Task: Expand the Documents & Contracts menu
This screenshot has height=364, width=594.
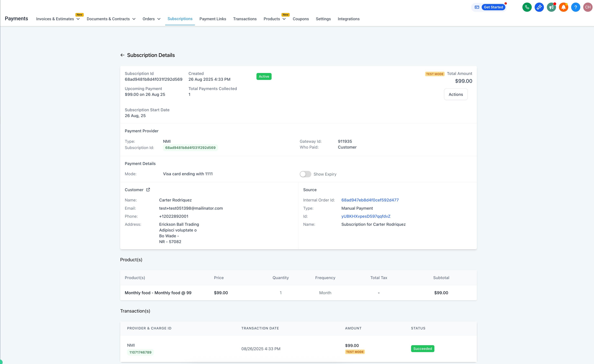Action: pyautogui.click(x=111, y=19)
